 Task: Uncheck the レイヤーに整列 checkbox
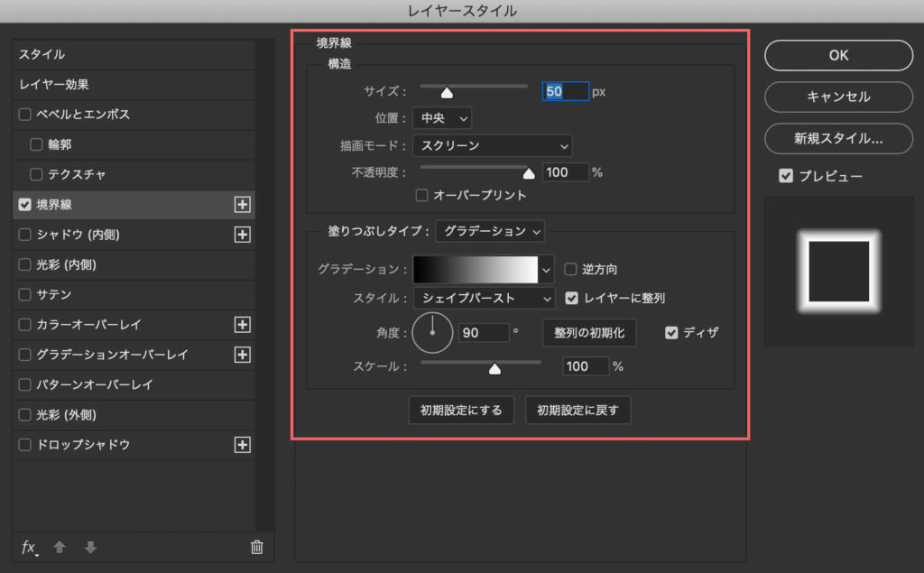pyautogui.click(x=571, y=299)
